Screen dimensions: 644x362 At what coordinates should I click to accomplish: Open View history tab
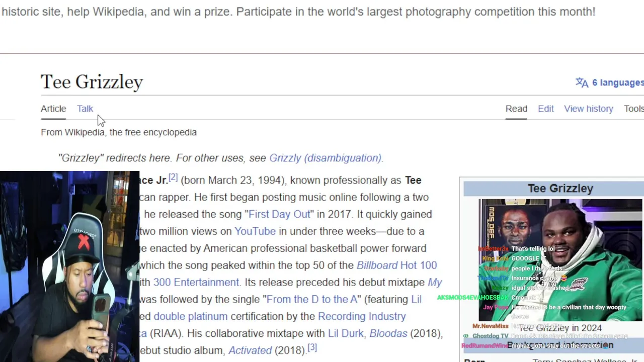pyautogui.click(x=589, y=109)
